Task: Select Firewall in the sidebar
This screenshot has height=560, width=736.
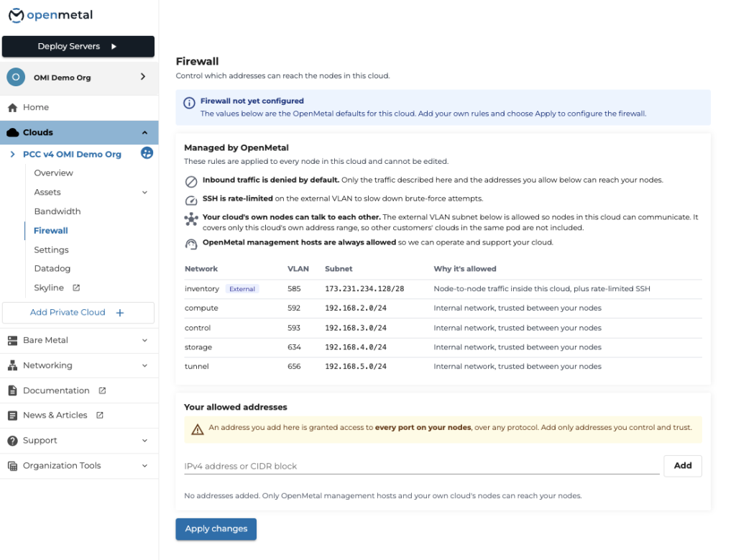Action: tap(51, 231)
